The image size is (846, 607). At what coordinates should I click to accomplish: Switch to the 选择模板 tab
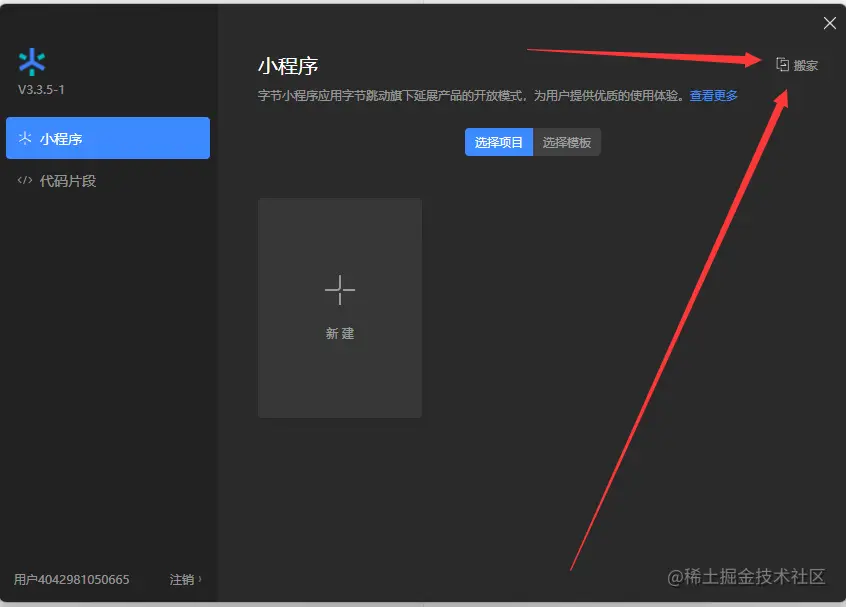point(567,142)
